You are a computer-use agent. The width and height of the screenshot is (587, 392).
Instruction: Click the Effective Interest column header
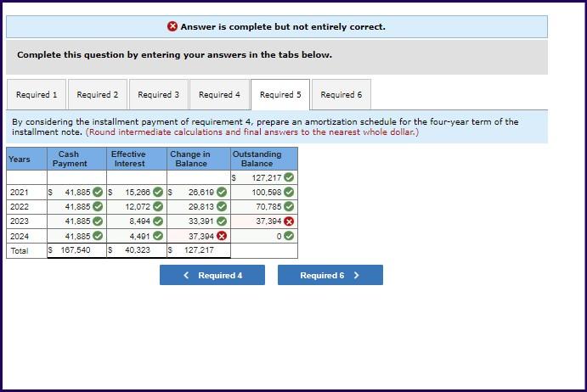coord(137,159)
